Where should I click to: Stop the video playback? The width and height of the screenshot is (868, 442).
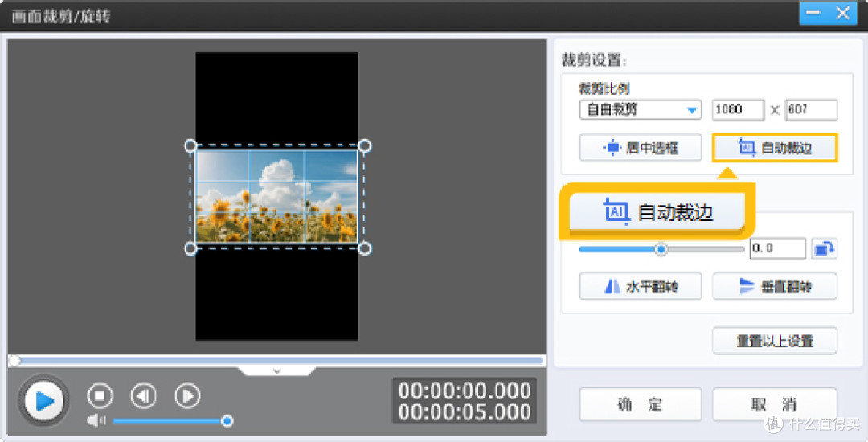pos(100,395)
